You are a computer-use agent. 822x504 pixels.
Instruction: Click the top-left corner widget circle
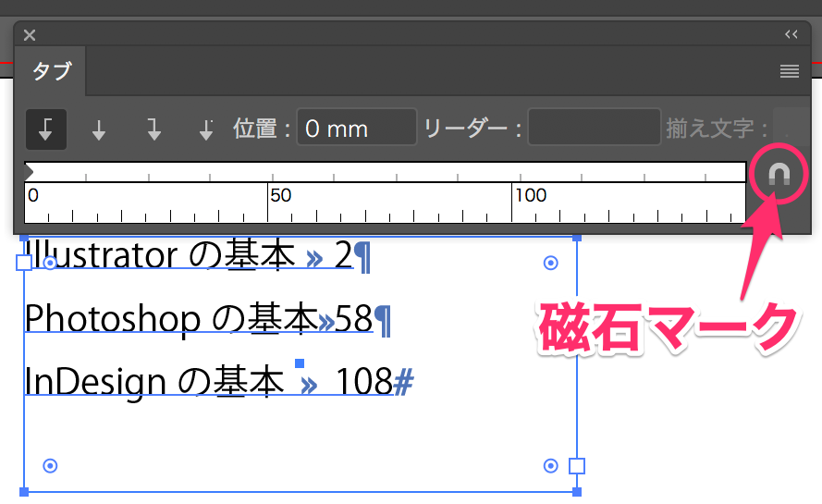pyautogui.click(x=50, y=263)
